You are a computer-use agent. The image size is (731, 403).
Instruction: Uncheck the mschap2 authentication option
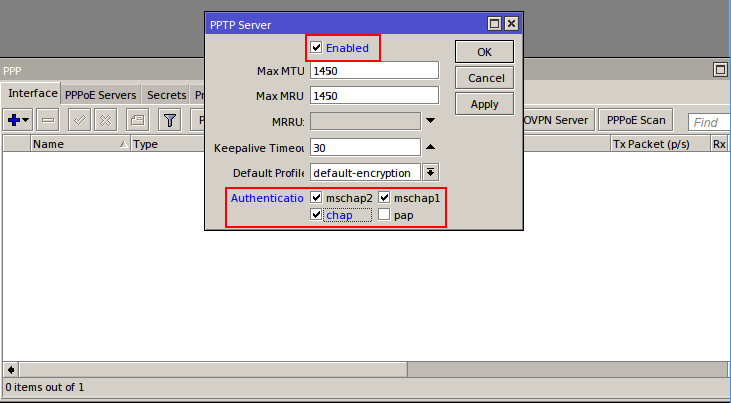click(316, 198)
